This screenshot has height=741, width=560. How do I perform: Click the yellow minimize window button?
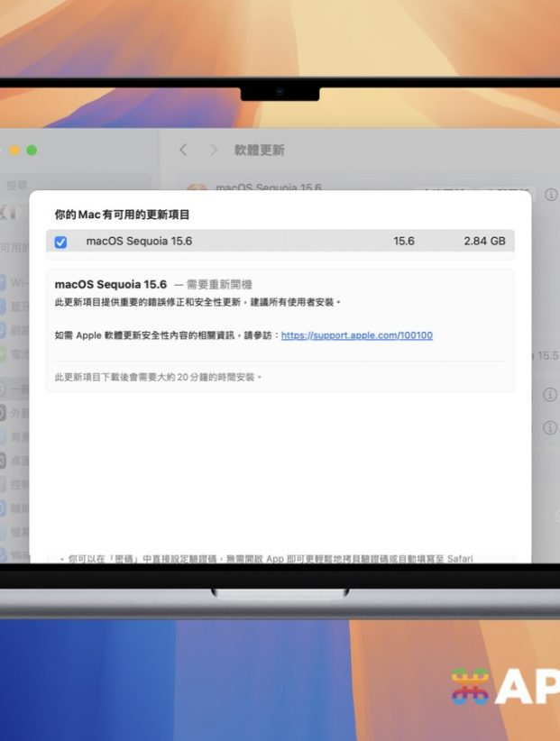[x=14, y=150]
